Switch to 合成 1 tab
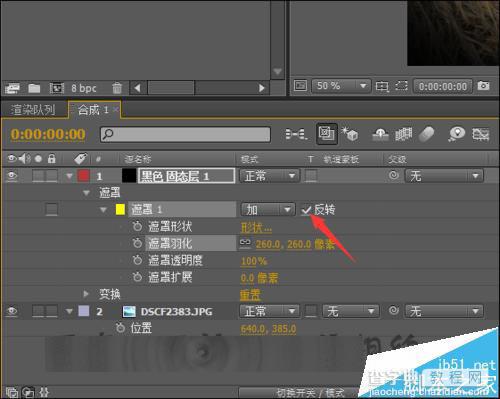 [x=93, y=109]
